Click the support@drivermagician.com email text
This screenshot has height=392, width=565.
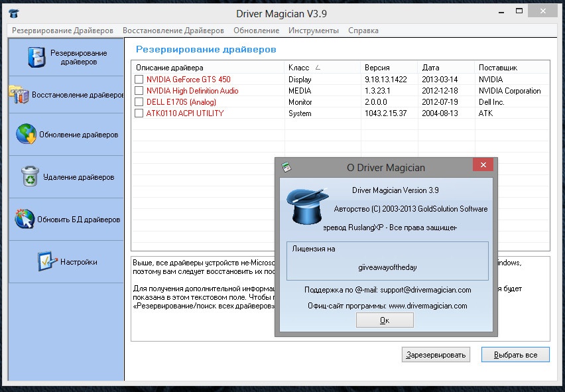426,290
